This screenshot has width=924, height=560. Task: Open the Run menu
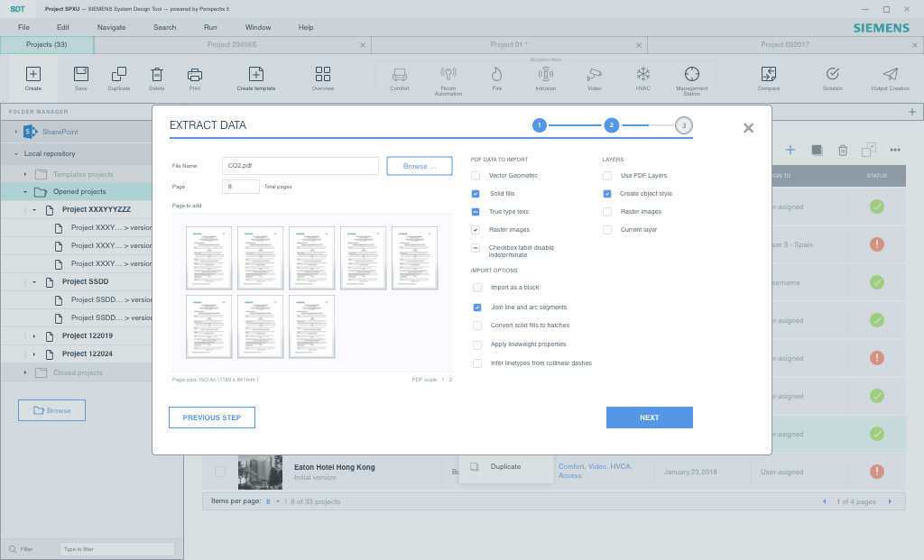(210, 27)
